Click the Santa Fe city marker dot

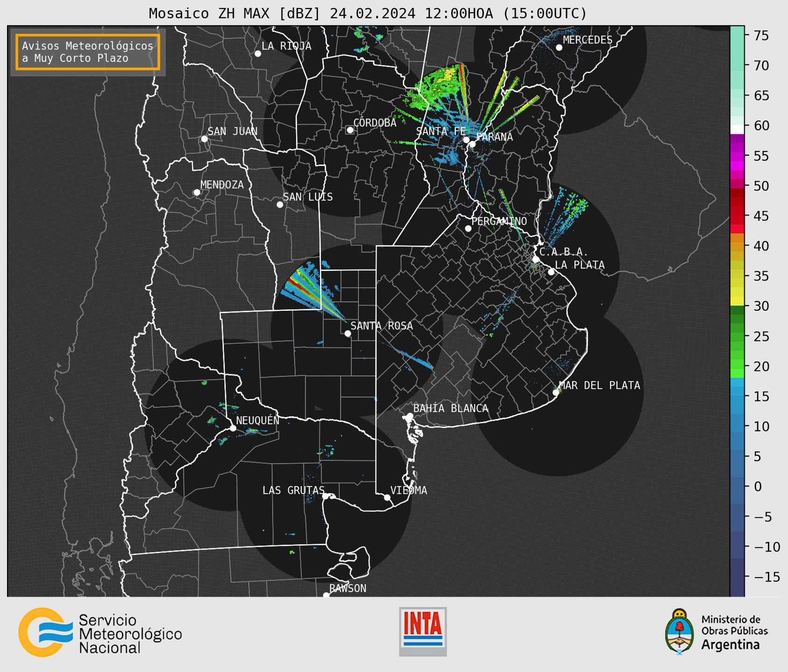pos(466,140)
